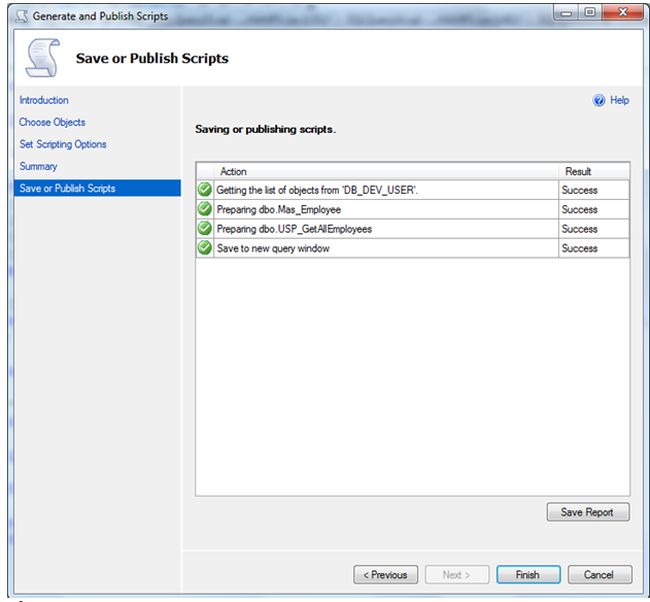650x602 pixels.
Task: Click the success checkmark beside 'Getting the list of objects'
Action: (205, 190)
